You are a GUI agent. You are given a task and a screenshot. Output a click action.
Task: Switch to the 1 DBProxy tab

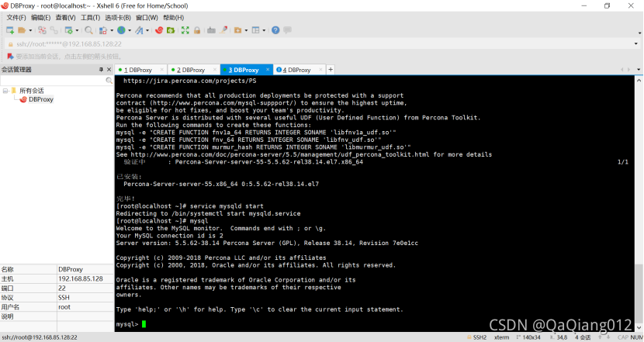coord(138,71)
